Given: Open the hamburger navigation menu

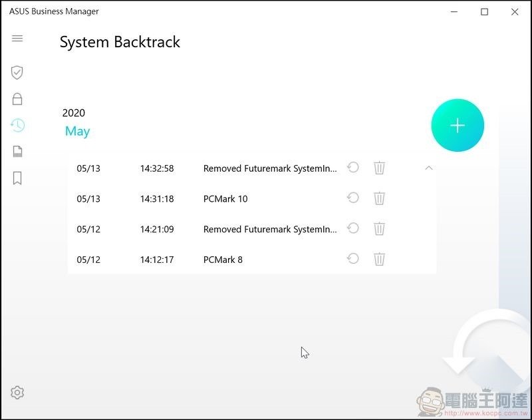Looking at the screenshot, I should (x=17, y=38).
